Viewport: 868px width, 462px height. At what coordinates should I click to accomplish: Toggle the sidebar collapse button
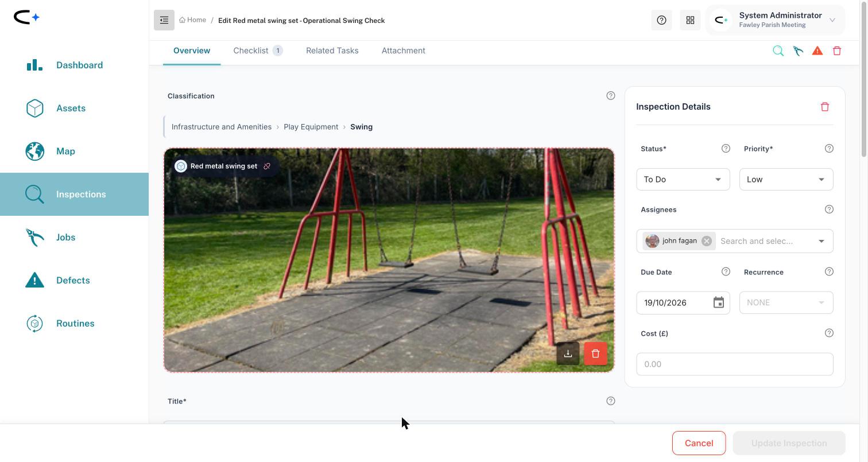click(164, 20)
